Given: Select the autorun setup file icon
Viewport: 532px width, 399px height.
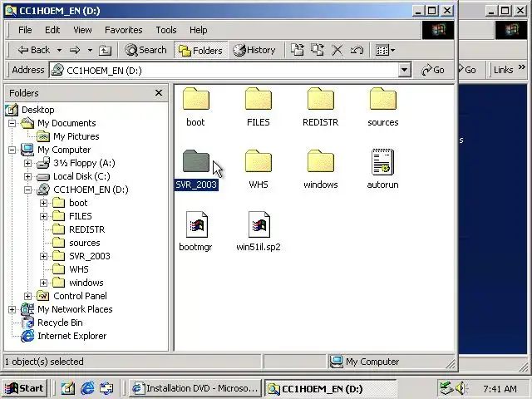Looking at the screenshot, I should point(382,162).
